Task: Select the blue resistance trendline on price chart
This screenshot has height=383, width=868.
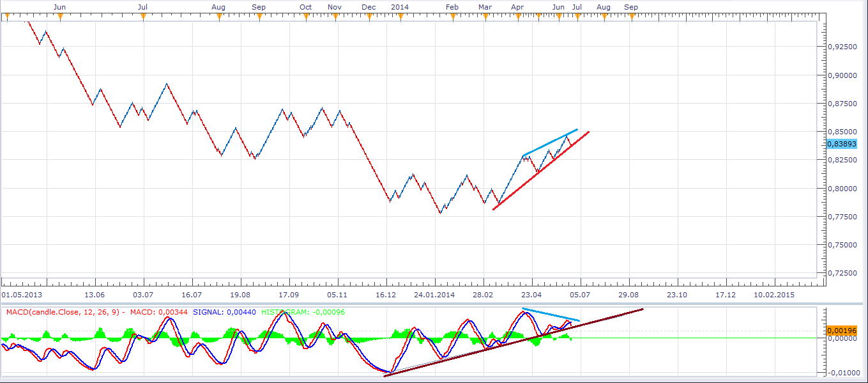Action: point(550,142)
